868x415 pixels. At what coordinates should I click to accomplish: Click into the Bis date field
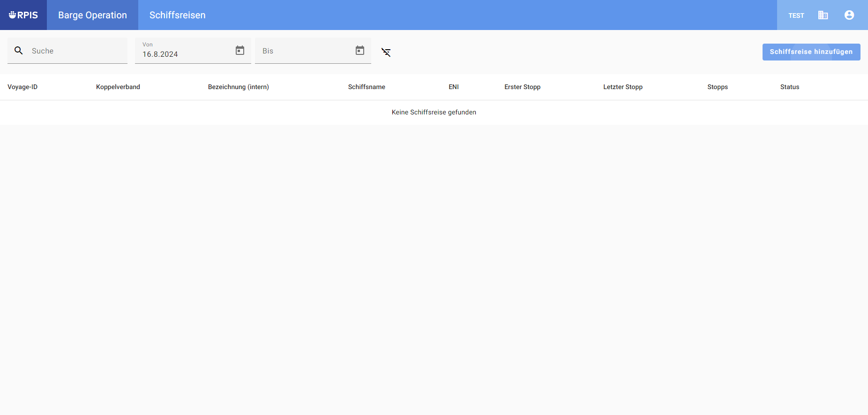coord(302,51)
